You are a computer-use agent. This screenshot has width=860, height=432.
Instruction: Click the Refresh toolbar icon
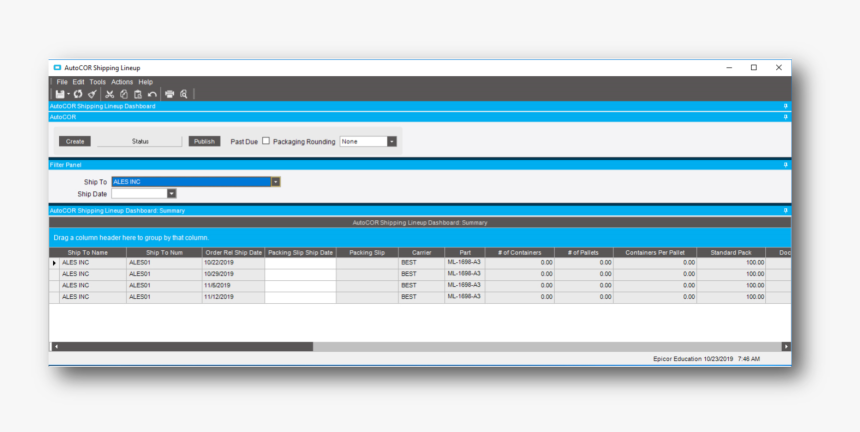pyautogui.click(x=78, y=94)
